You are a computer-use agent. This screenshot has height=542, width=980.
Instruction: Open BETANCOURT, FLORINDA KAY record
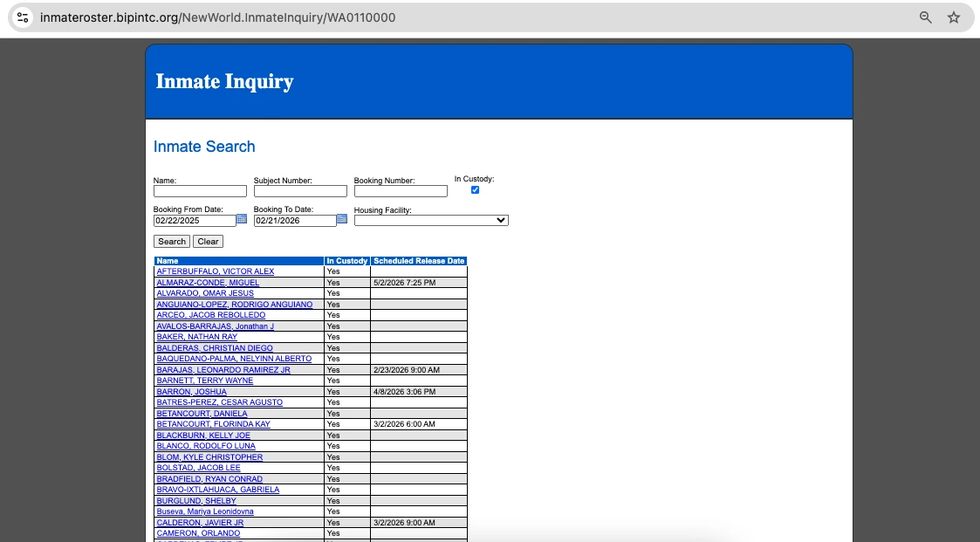[x=213, y=424]
